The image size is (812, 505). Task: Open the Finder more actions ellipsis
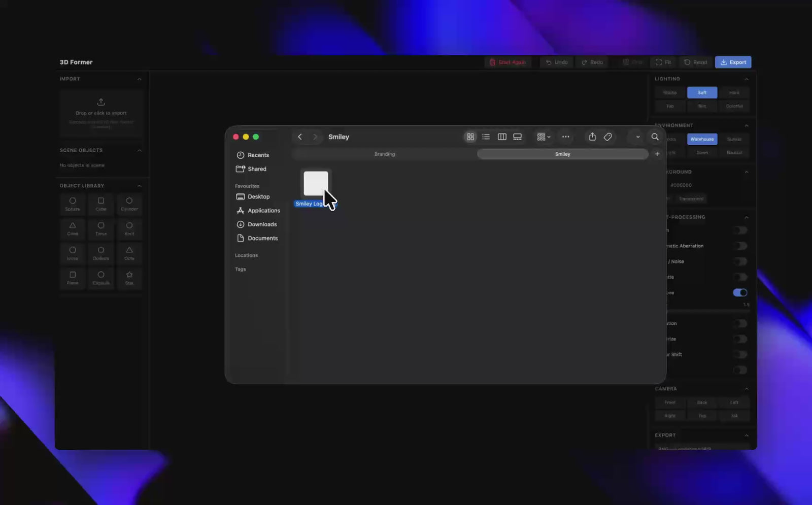tap(565, 137)
